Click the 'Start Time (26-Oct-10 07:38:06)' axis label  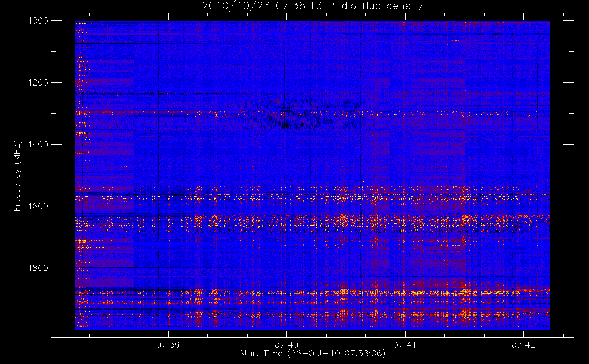pyautogui.click(x=312, y=353)
